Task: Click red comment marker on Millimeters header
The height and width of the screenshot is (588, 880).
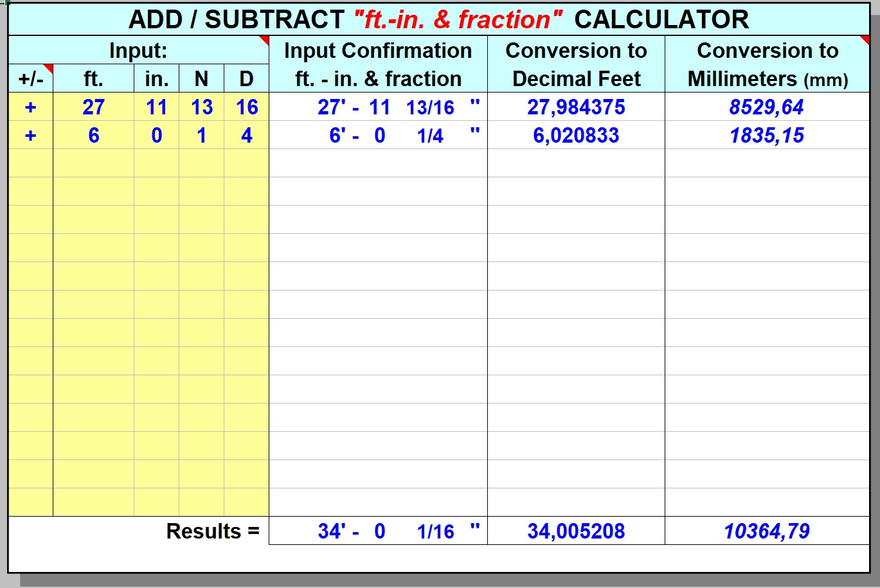Action: click(x=865, y=40)
